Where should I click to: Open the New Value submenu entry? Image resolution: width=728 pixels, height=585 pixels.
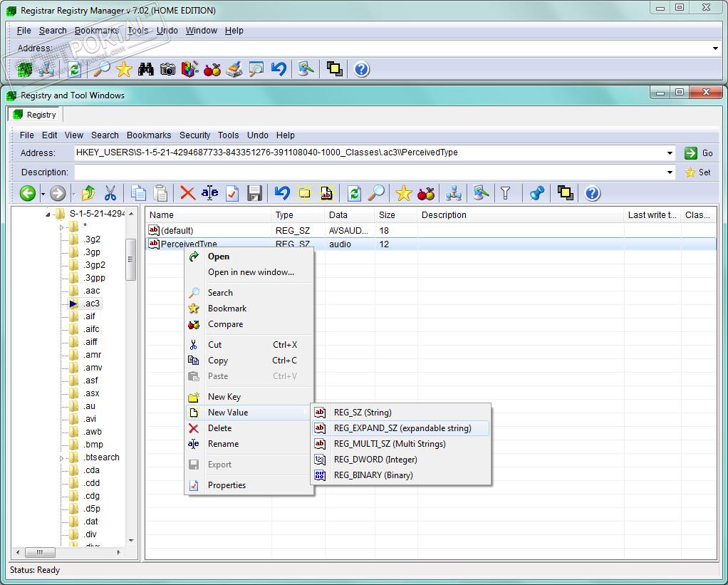coord(247,413)
